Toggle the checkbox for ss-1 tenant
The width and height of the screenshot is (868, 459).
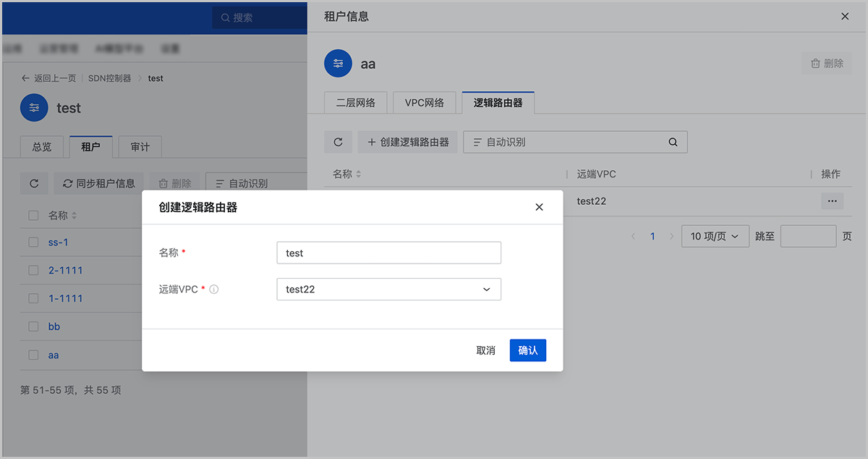pyautogui.click(x=33, y=242)
